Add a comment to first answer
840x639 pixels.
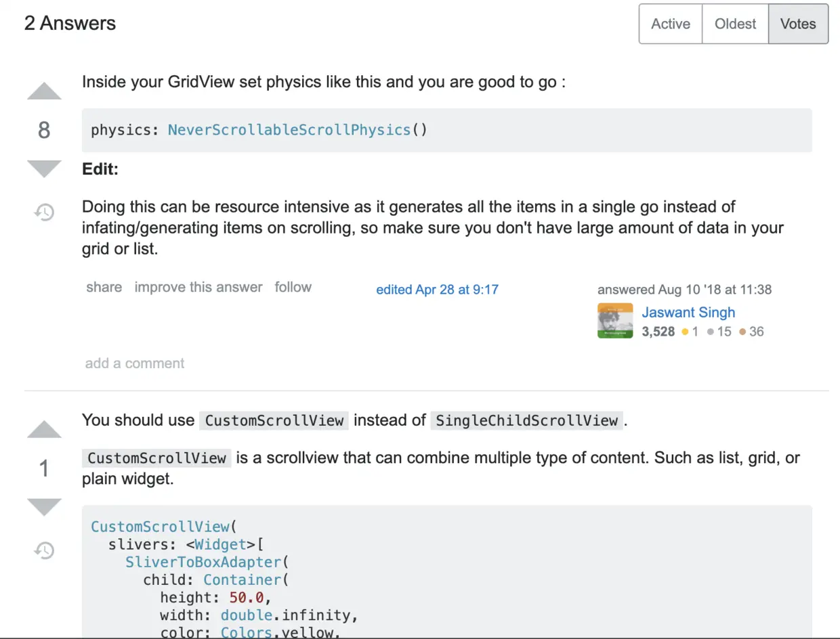pyautogui.click(x=135, y=363)
